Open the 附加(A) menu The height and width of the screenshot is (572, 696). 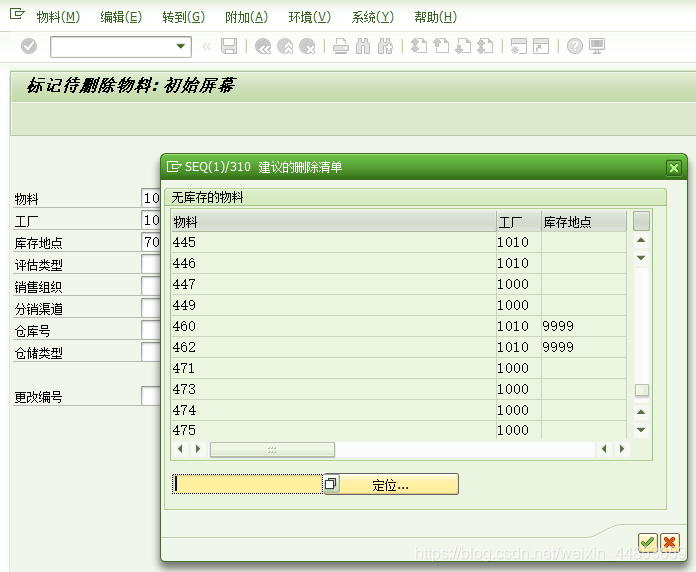(246, 17)
